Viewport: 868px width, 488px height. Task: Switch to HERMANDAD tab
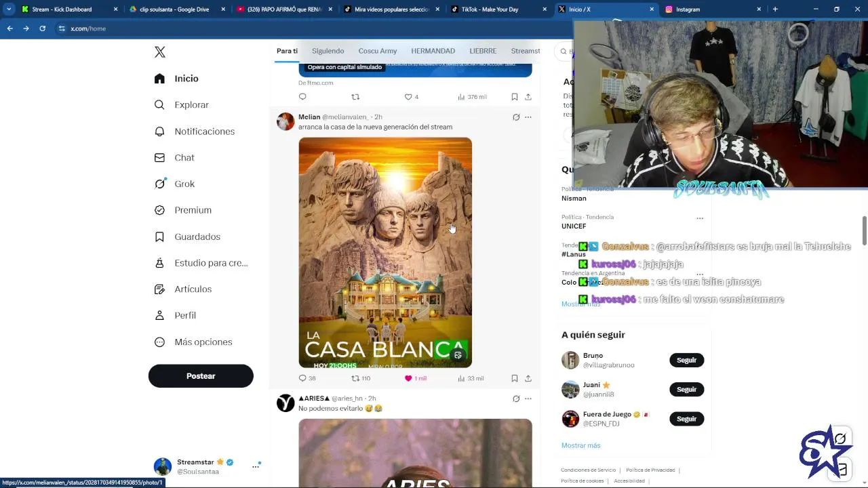click(x=433, y=52)
